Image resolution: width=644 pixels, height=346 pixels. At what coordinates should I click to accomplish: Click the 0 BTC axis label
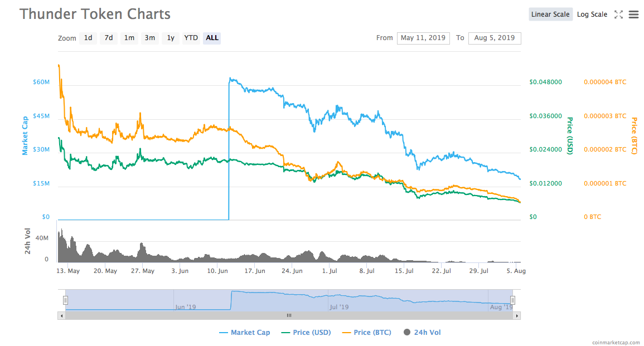(592, 217)
